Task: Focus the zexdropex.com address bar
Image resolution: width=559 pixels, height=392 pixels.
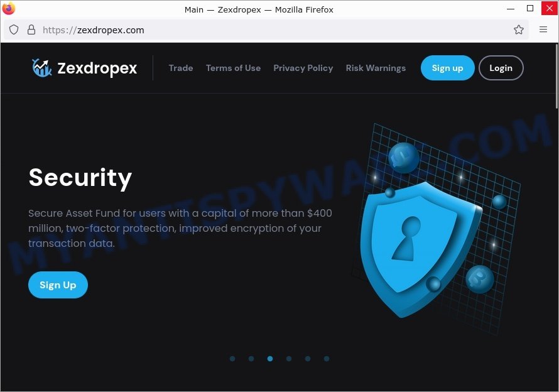Action: pos(271,30)
